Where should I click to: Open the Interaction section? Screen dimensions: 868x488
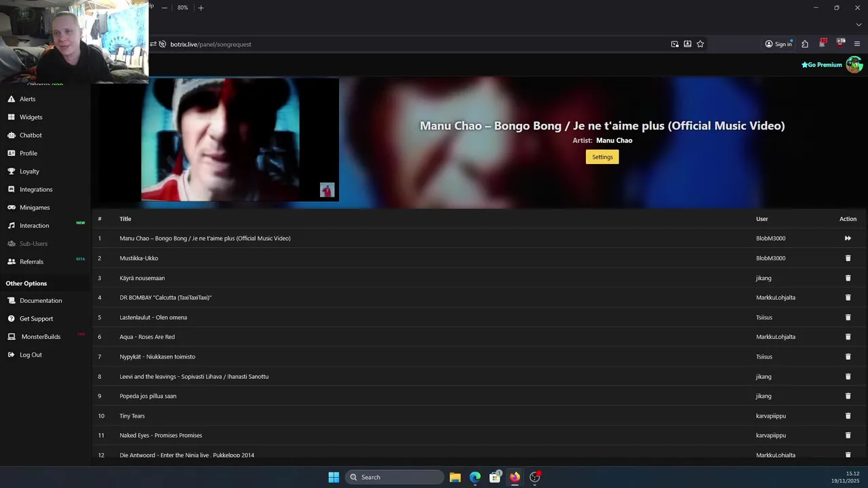(34, 226)
